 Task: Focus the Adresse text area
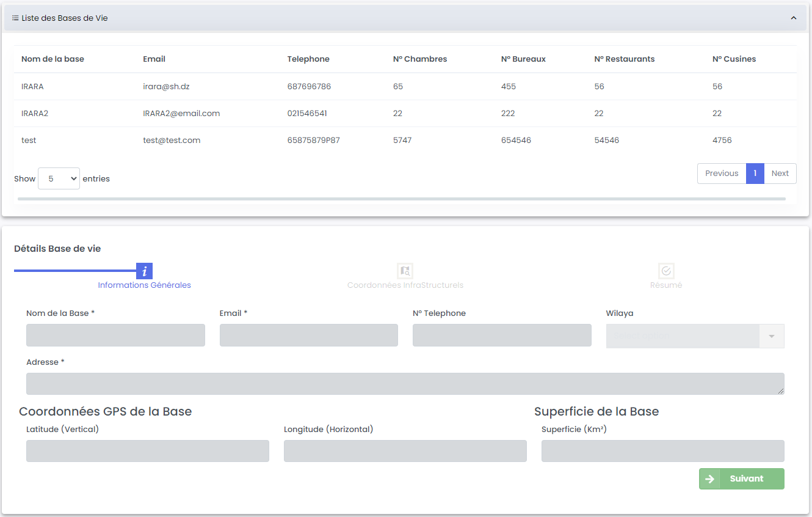(x=405, y=384)
